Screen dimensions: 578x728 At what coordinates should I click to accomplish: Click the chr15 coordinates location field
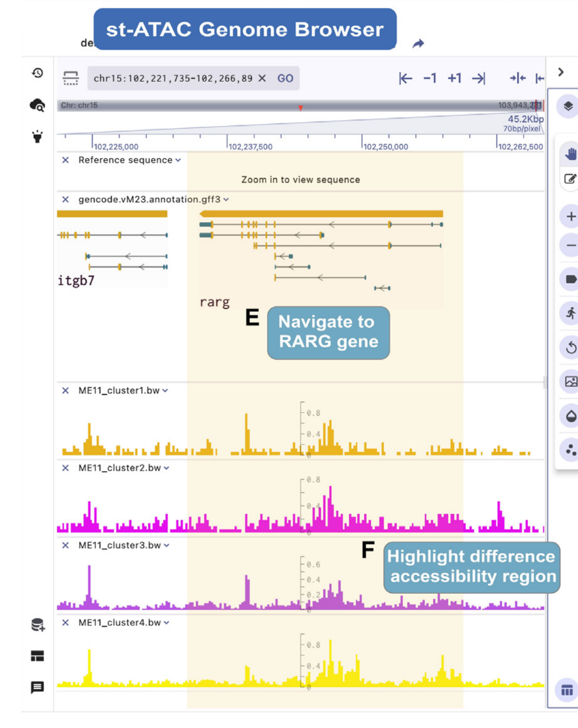[x=173, y=78]
